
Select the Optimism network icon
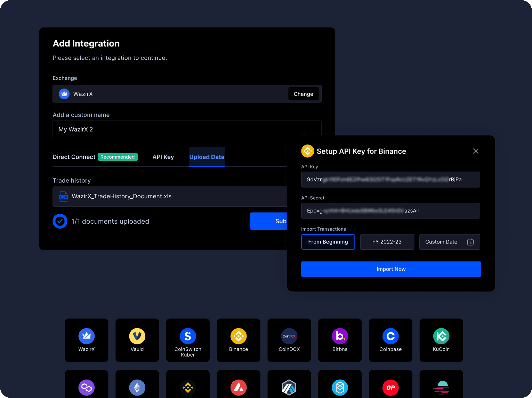(390, 387)
